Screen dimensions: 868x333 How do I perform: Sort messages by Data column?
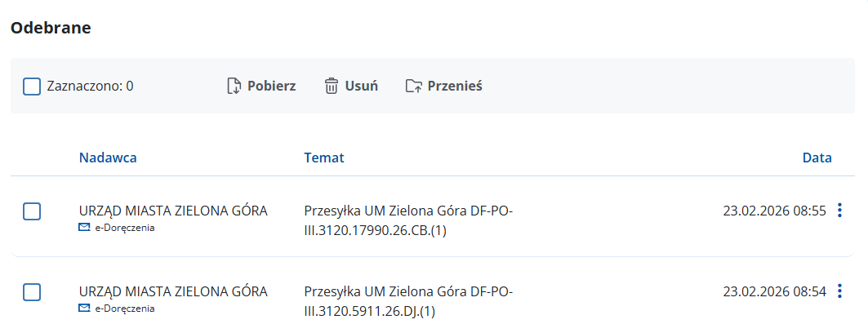tap(817, 158)
